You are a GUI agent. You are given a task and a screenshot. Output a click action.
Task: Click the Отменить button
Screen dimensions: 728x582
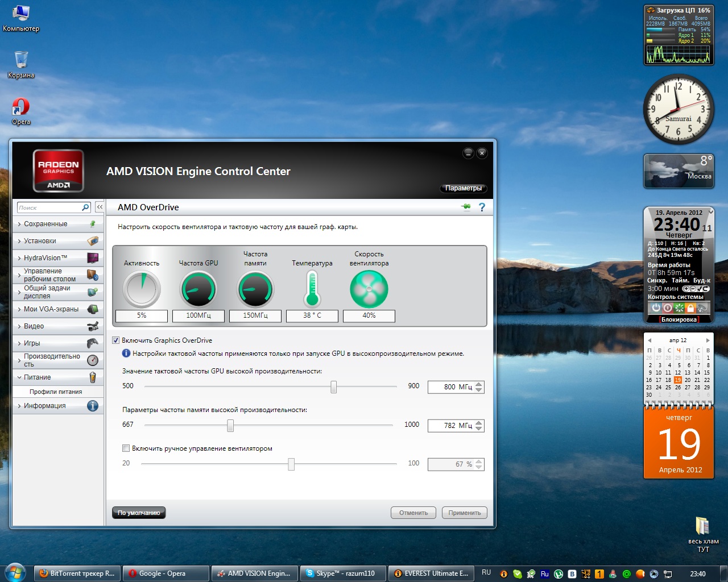pos(413,513)
